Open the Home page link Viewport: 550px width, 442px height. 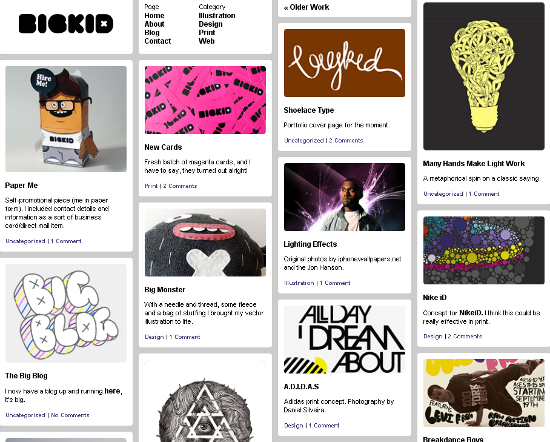pos(154,15)
